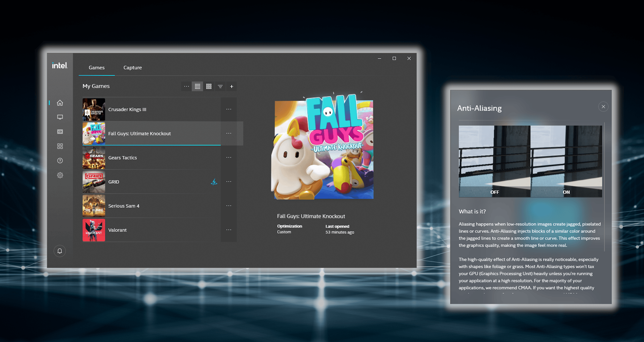Switch games library to grid view

click(x=209, y=86)
